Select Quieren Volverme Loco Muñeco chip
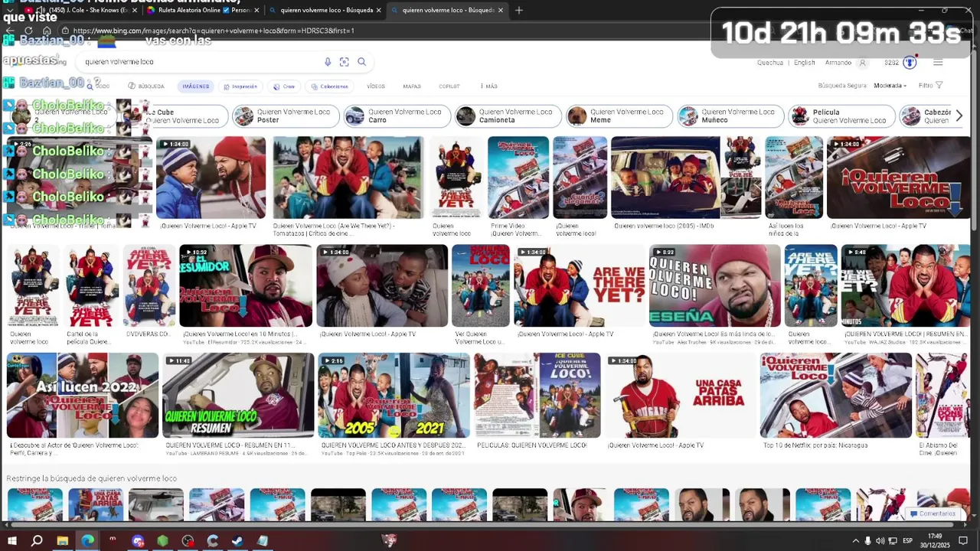 (x=730, y=116)
